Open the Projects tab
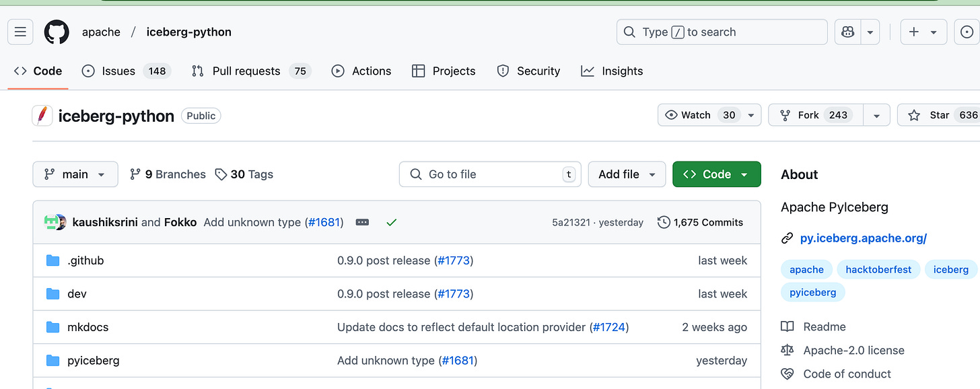 (444, 71)
